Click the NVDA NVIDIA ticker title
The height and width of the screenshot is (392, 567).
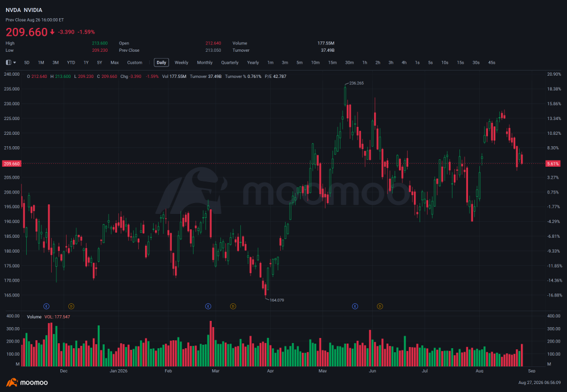tap(24, 10)
